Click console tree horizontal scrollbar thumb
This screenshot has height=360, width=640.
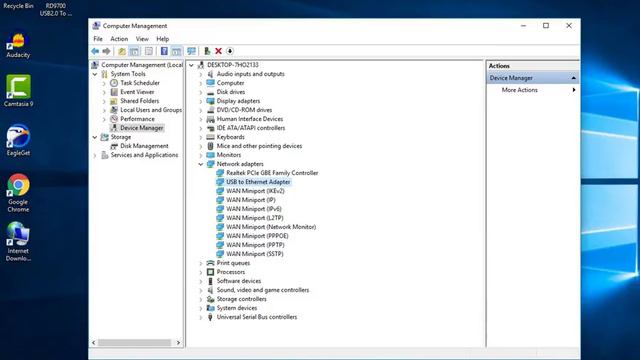135,342
